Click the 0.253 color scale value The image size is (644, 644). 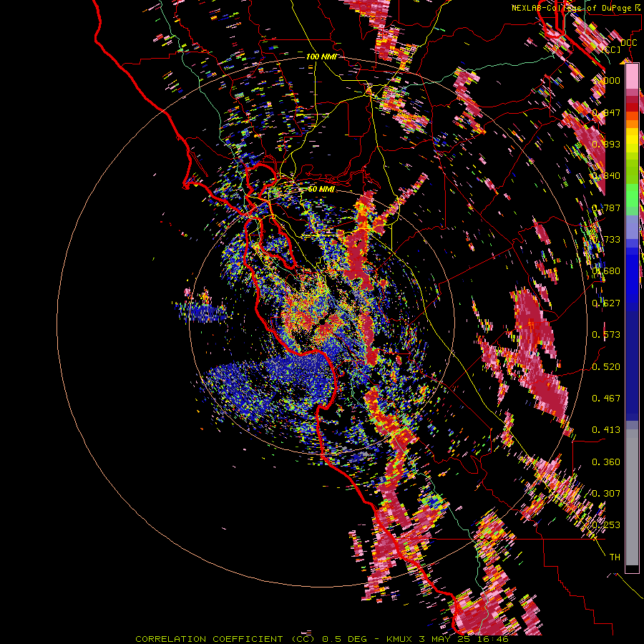tap(606, 525)
